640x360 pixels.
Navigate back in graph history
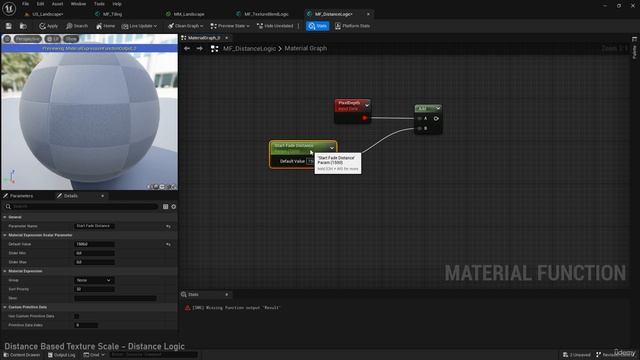[187, 49]
